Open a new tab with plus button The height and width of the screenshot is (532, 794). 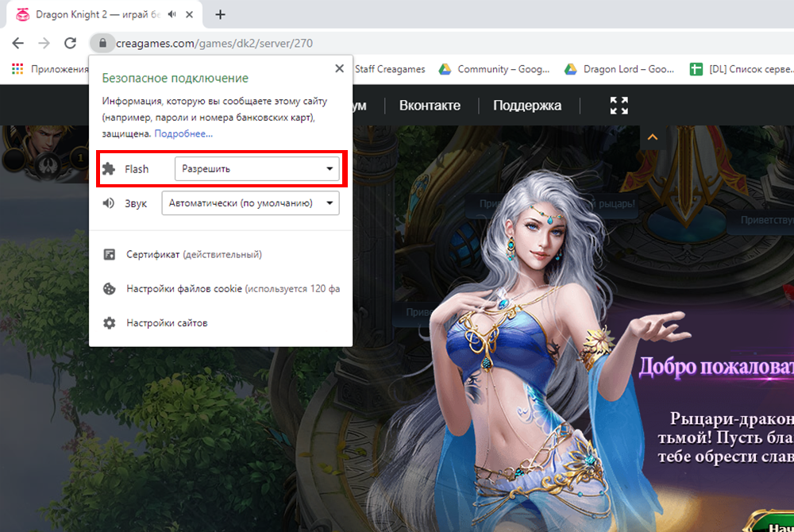tap(221, 14)
